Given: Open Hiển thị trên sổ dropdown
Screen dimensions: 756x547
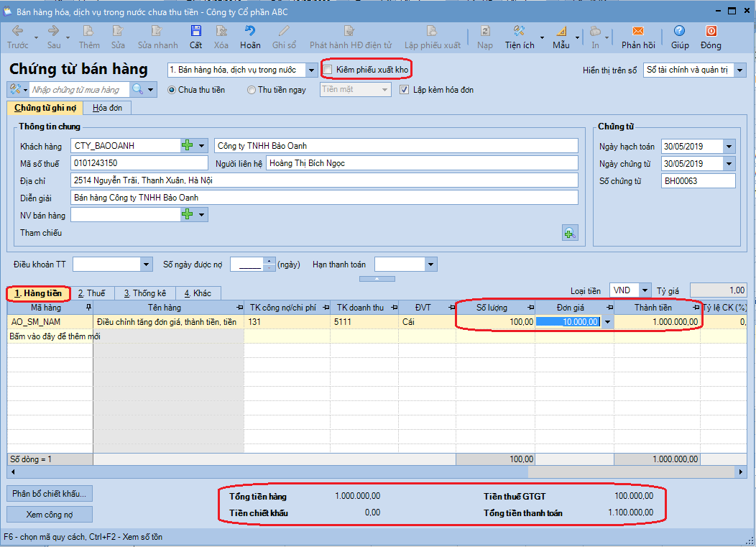Looking at the screenshot, I should 740,70.
